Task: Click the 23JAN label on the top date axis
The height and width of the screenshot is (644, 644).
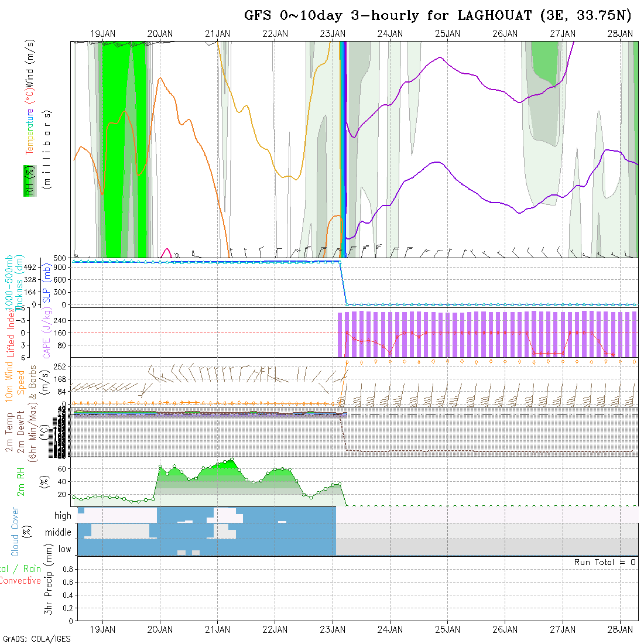Action: click(333, 34)
